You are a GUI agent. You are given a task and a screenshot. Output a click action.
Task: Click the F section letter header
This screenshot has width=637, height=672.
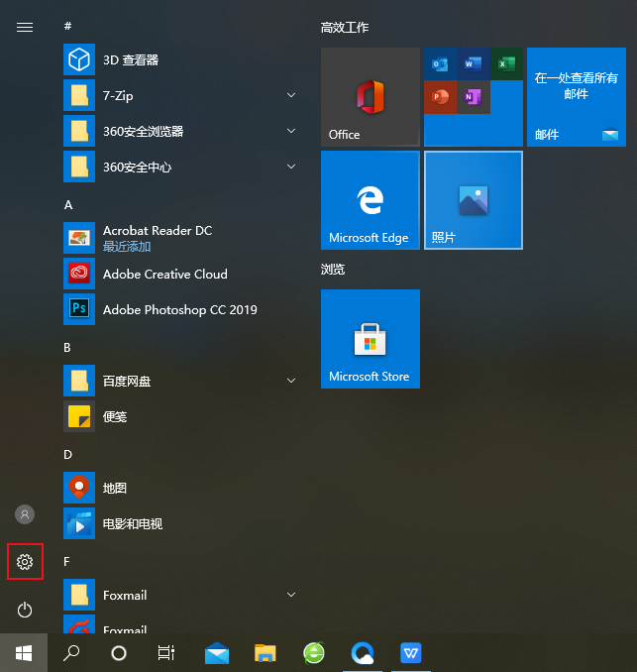(66, 562)
